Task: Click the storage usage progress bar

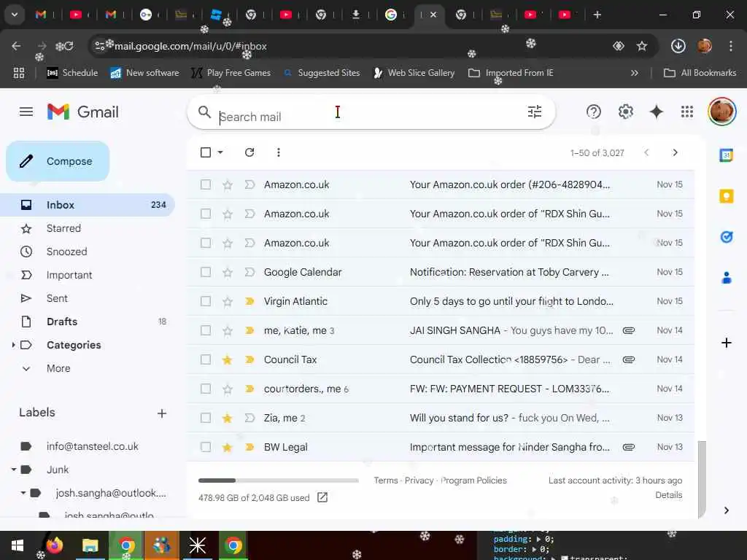Action: pyautogui.click(x=279, y=481)
